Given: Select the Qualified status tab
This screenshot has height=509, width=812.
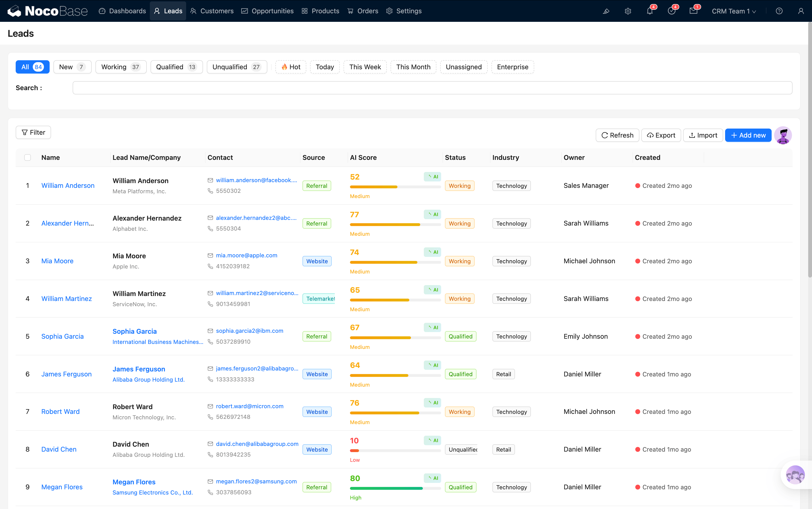Looking at the screenshot, I should 176,67.
